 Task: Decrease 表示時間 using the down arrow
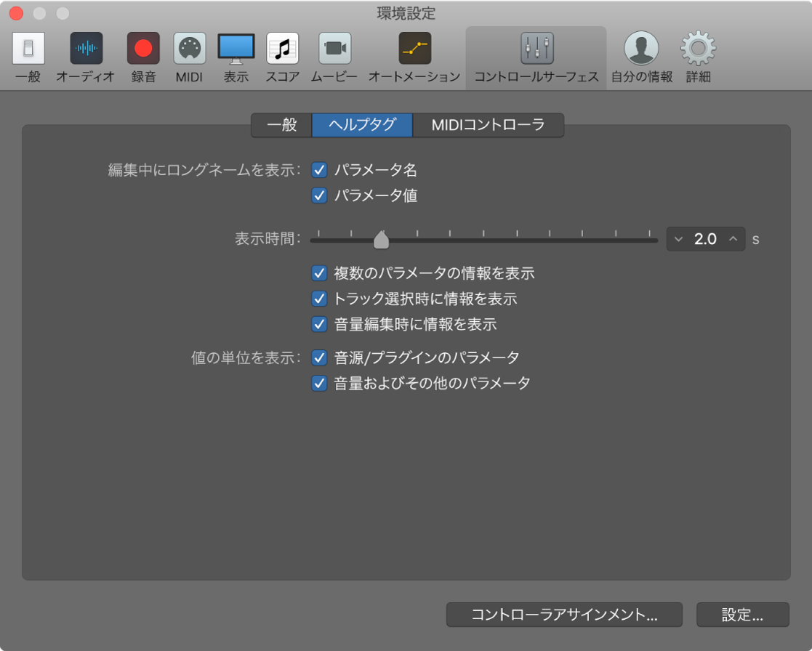(679, 239)
